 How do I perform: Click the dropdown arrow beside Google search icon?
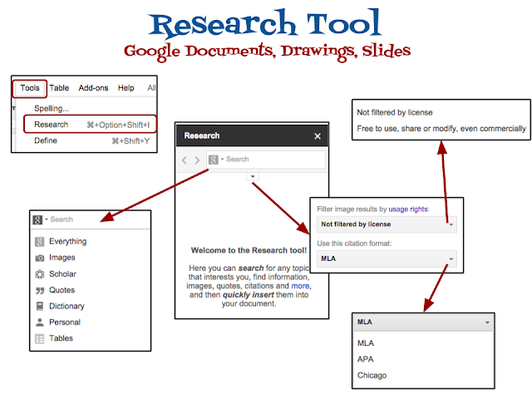pyautogui.click(x=222, y=159)
